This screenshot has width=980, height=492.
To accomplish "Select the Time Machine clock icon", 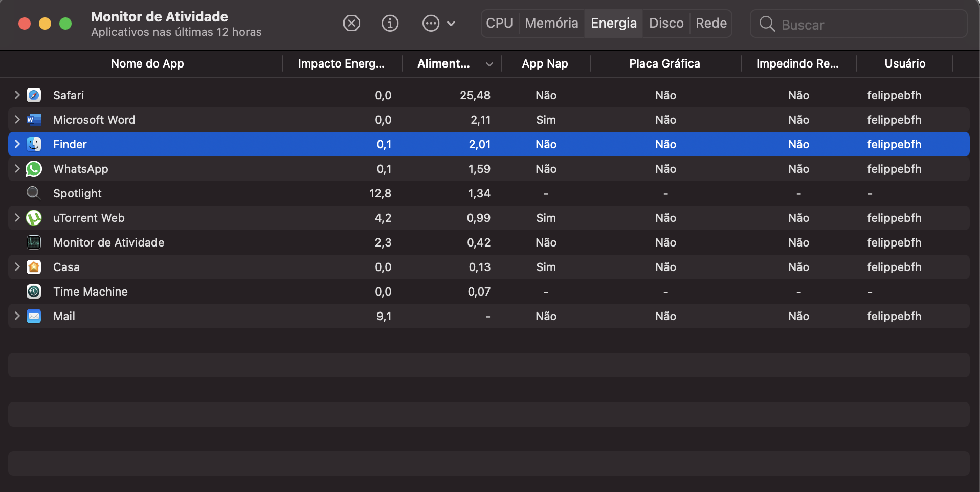I will [x=34, y=292].
